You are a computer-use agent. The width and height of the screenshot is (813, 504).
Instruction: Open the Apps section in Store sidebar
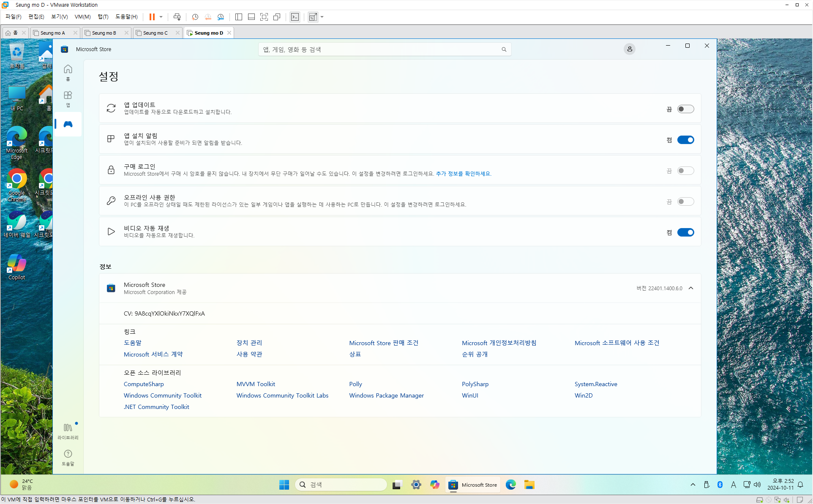point(68,98)
